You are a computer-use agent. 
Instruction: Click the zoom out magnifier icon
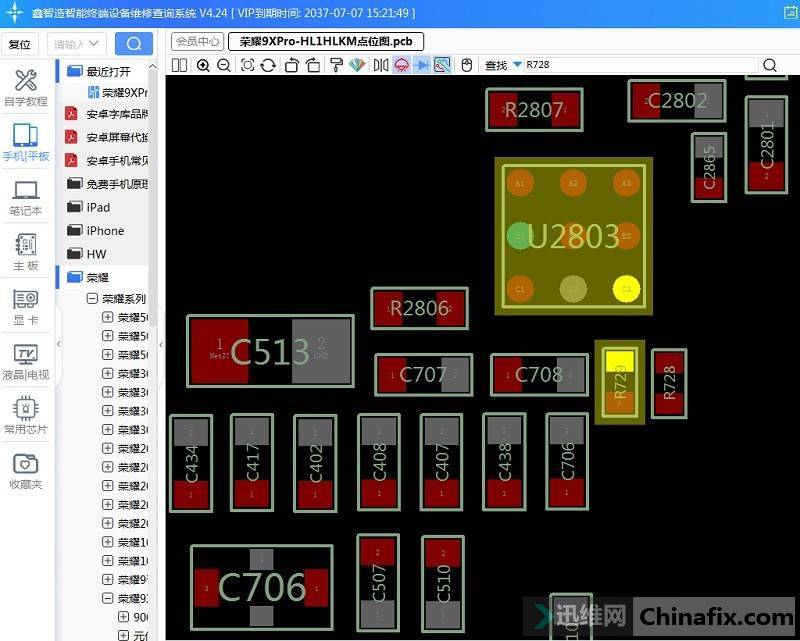[223, 65]
